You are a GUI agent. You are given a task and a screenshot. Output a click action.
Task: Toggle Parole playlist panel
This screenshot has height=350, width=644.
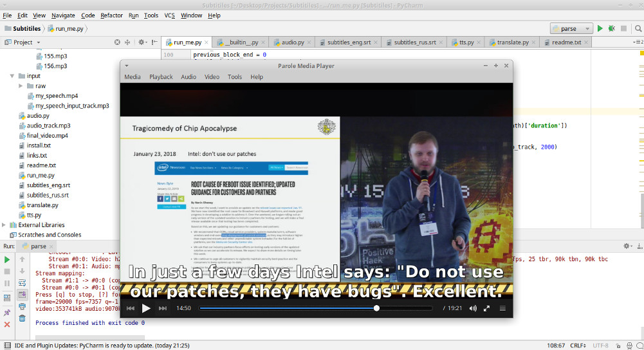[x=502, y=308]
